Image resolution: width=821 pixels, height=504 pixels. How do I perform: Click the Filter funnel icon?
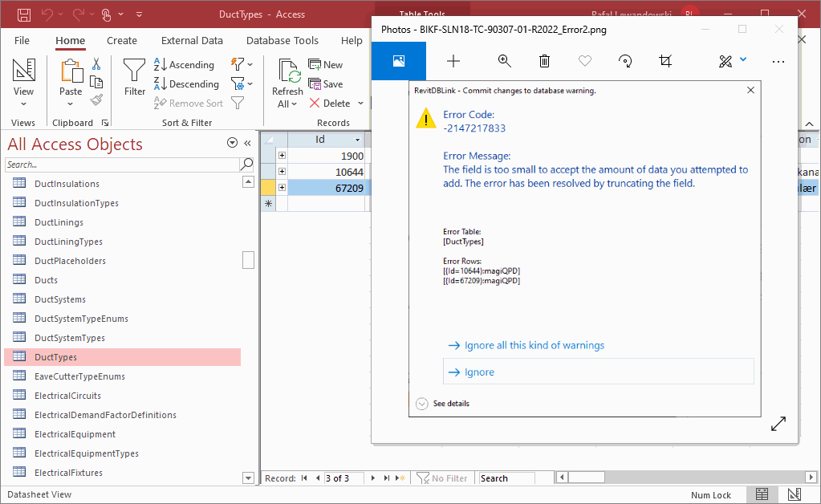[x=134, y=70]
